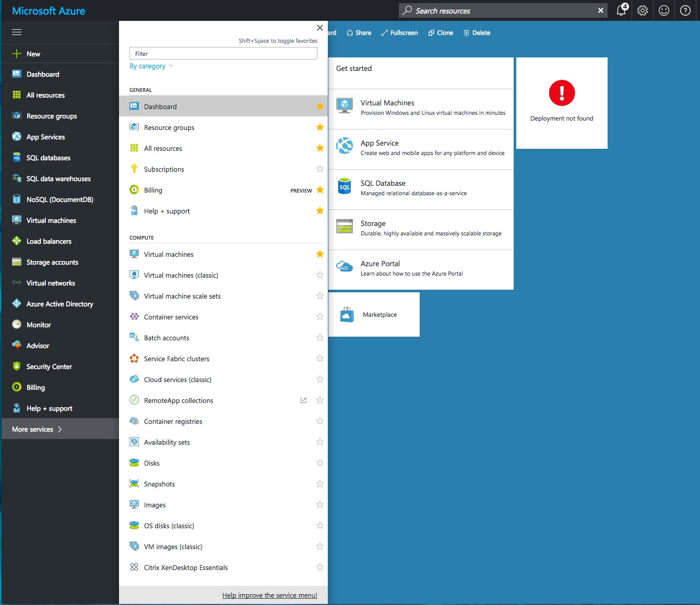Click the feedback smiley face icon

pos(664,10)
